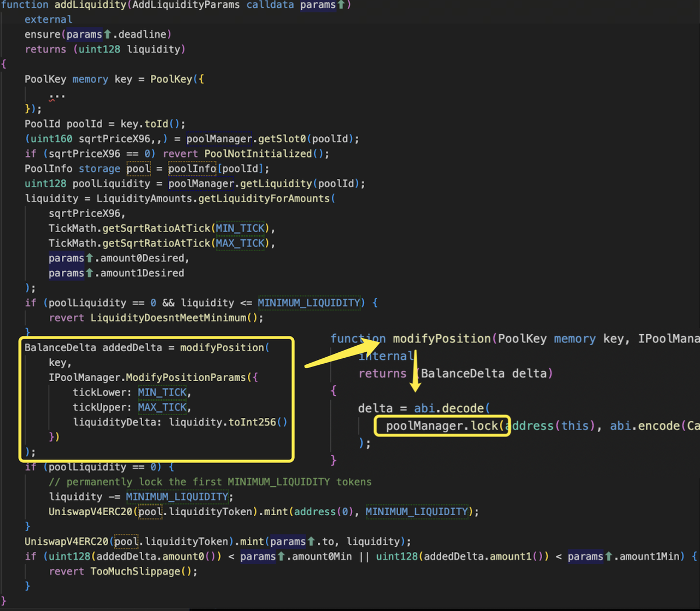Image resolution: width=700 pixels, height=611 pixels.
Task: Click 'params.amount1Desired' argument
Action: click(x=116, y=273)
